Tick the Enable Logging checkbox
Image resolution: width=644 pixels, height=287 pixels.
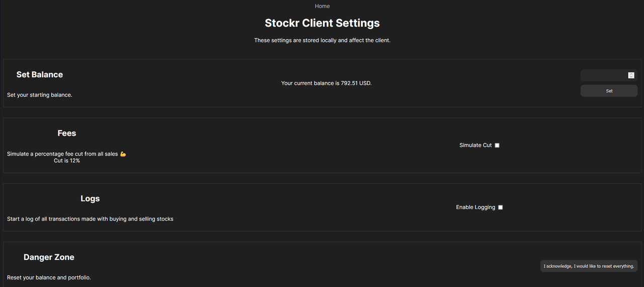(x=500, y=207)
